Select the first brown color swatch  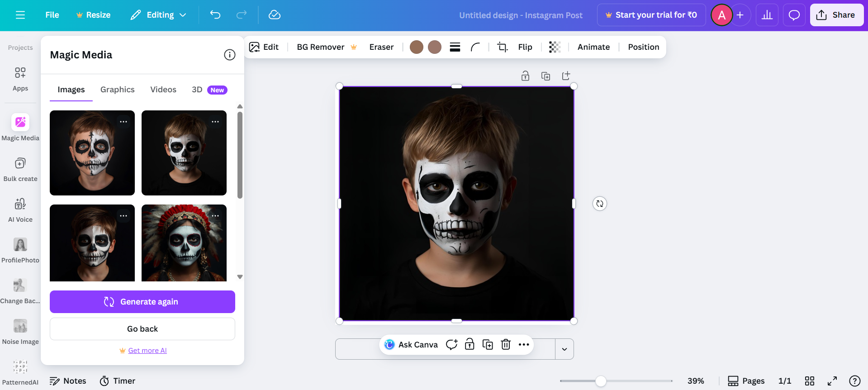(x=416, y=47)
